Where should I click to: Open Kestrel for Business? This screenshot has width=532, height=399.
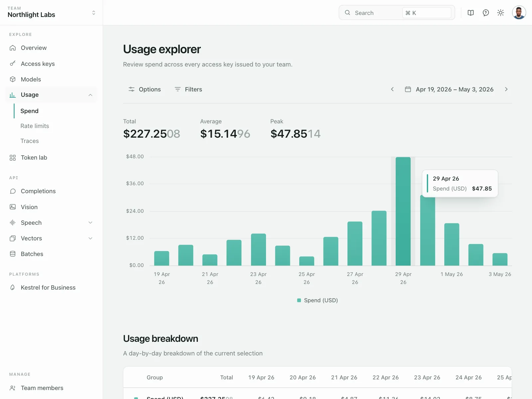click(x=52, y=287)
